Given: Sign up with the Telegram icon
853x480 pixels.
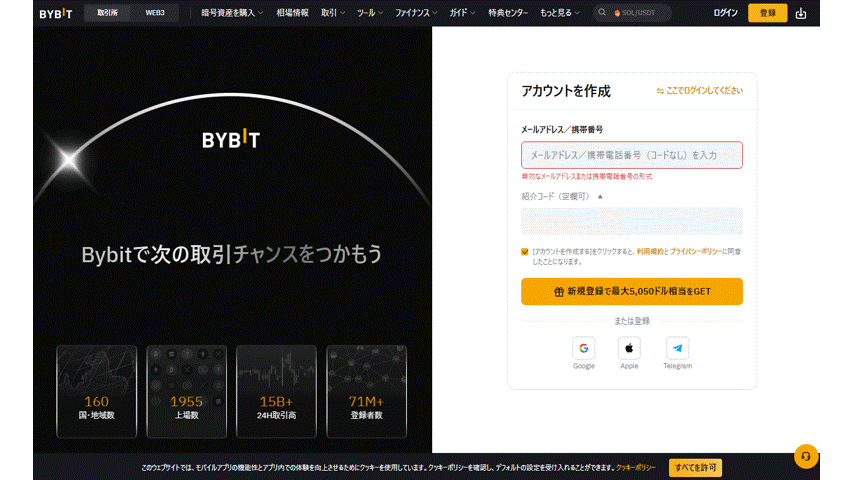Looking at the screenshot, I should (677, 348).
